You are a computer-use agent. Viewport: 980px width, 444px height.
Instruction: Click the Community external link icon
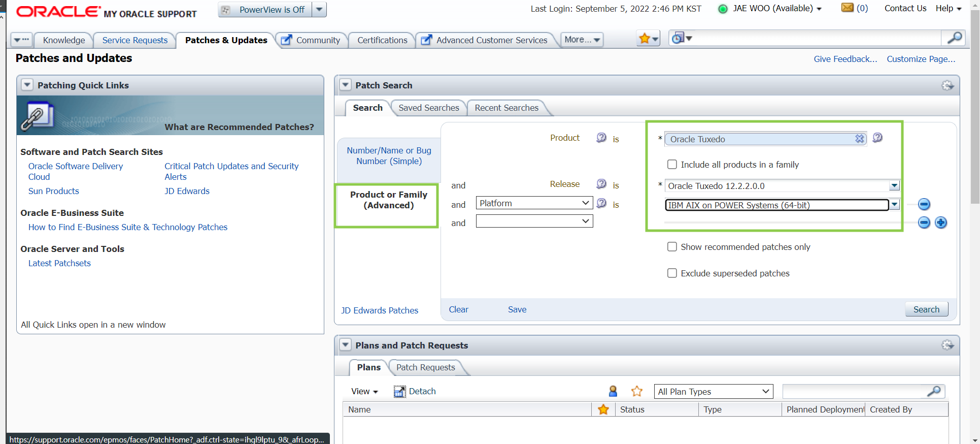287,40
